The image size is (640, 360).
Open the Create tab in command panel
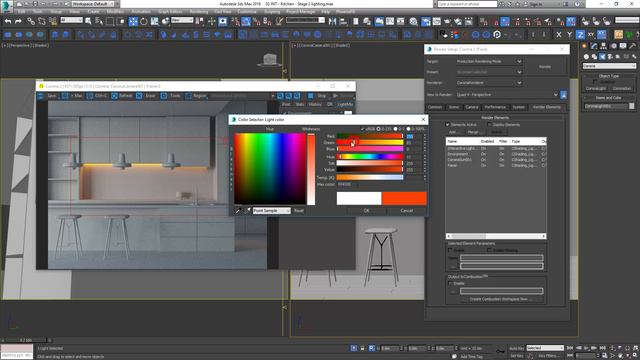[x=584, y=46]
